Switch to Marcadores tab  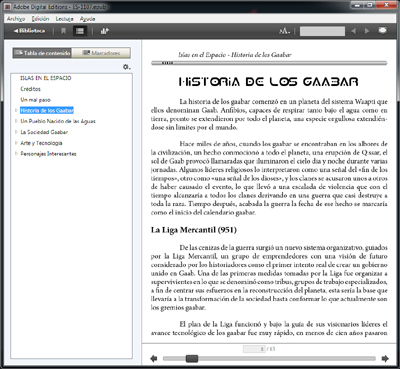click(101, 53)
